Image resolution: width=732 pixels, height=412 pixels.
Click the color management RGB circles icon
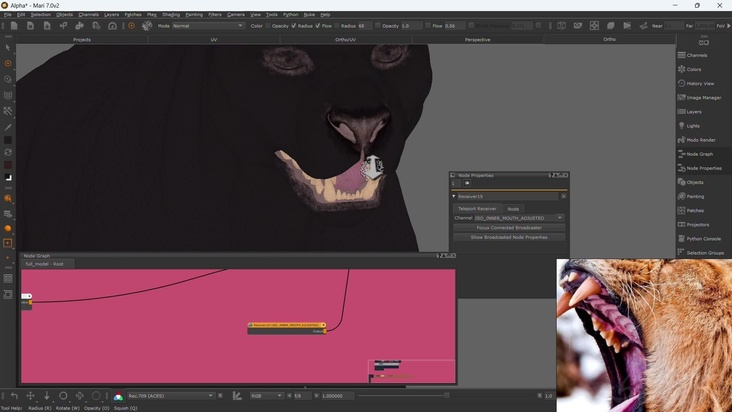pos(118,396)
